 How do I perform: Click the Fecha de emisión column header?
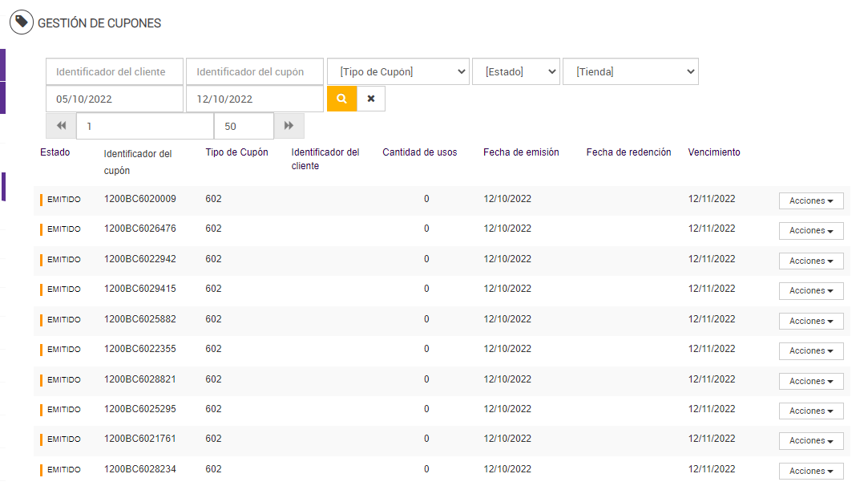[x=521, y=152]
